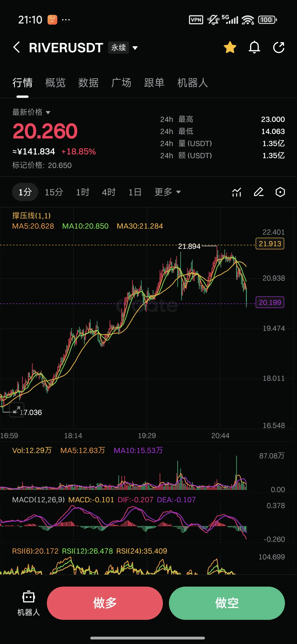Select the drawing pencil tool icon
The image size is (297, 644).
click(258, 192)
